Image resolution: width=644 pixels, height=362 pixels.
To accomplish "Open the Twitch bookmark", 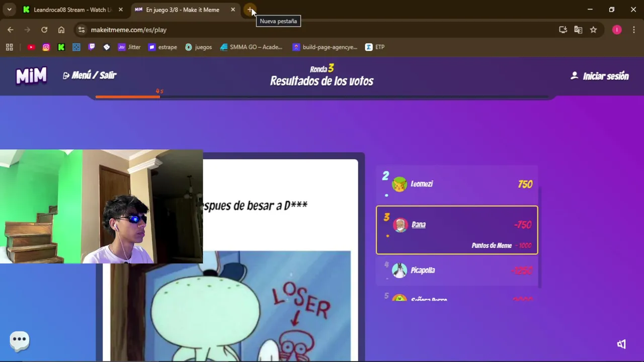I will coord(92,47).
